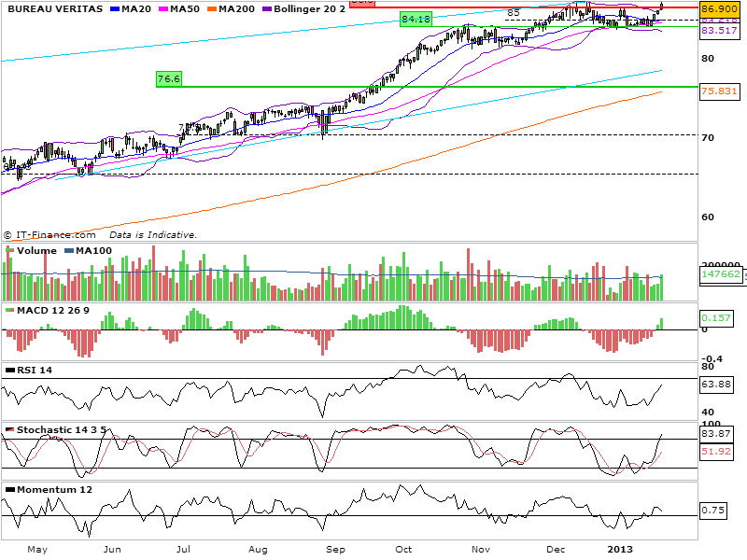The image size is (747, 560).
Task: Click the magenta MA50 legend swatch
Action: 163,9
